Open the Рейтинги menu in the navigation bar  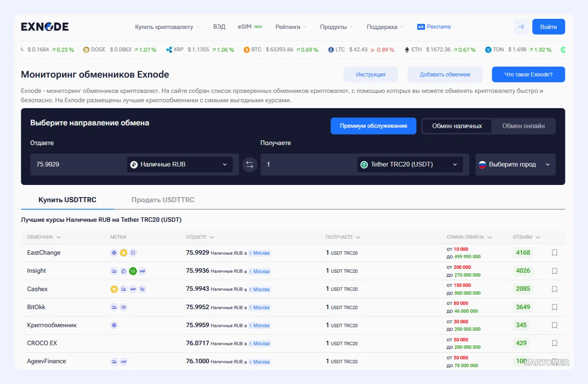(x=291, y=27)
